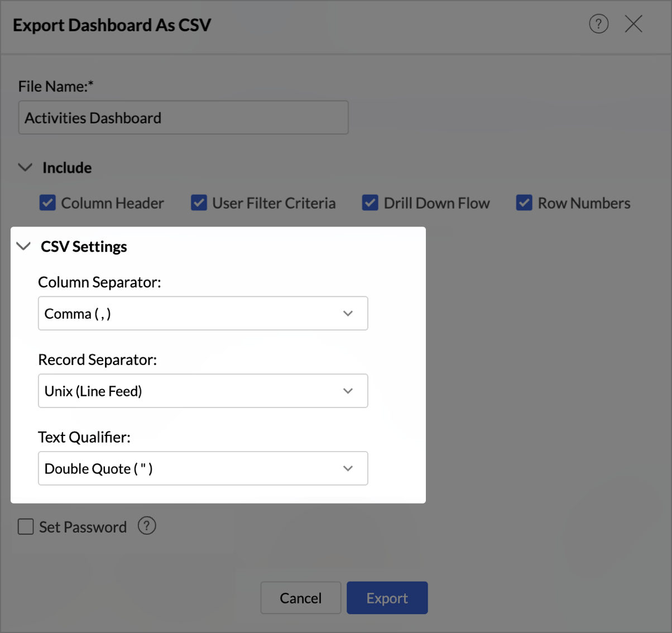Click the Double Quote dropdown arrow
Viewport: 672px width, 633px height.
pos(348,468)
